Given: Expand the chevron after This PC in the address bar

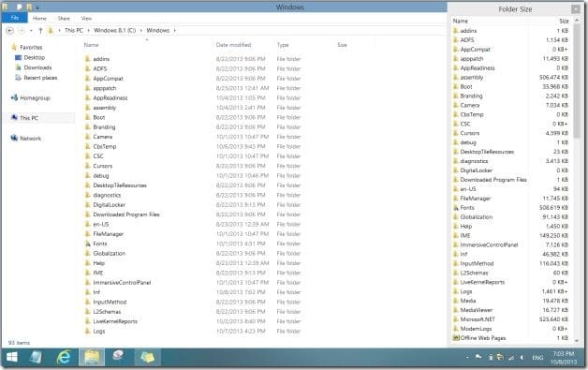Looking at the screenshot, I should pos(89,30).
